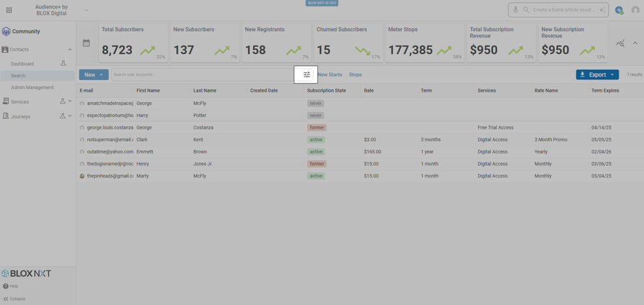The width and height of the screenshot is (644, 305).
Task: Click the amatchmadeinspace email cell
Action: [110, 103]
